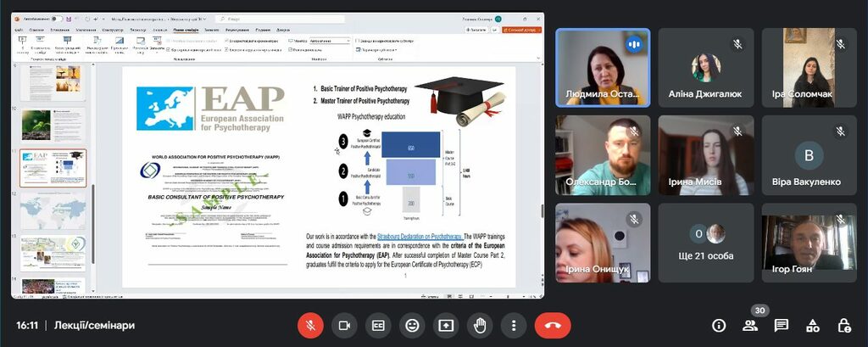Image resolution: width=868 pixels, height=347 pixels.
Task: Open the chat messages panel
Action: coord(782,326)
